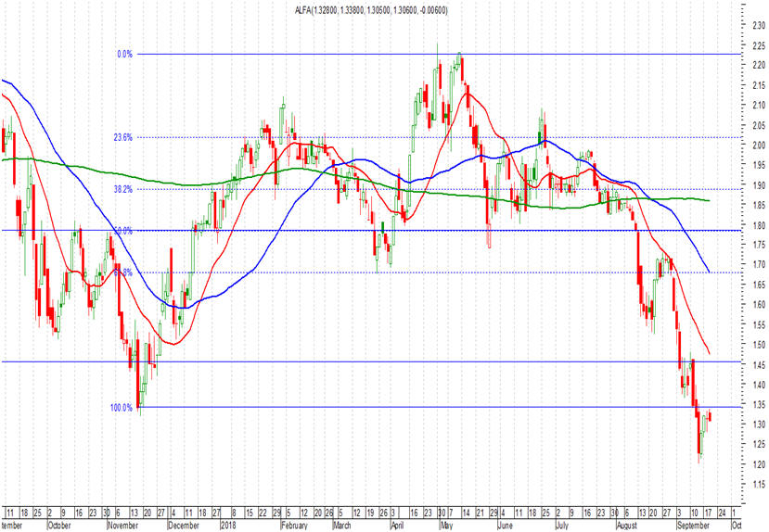Click the 1.25 price axis label
769x532 pixels.
(759, 444)
